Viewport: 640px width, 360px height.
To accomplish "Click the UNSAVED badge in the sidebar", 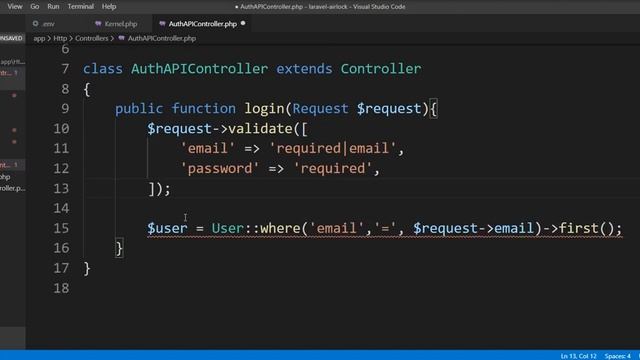I will click(x=11, y=38).
